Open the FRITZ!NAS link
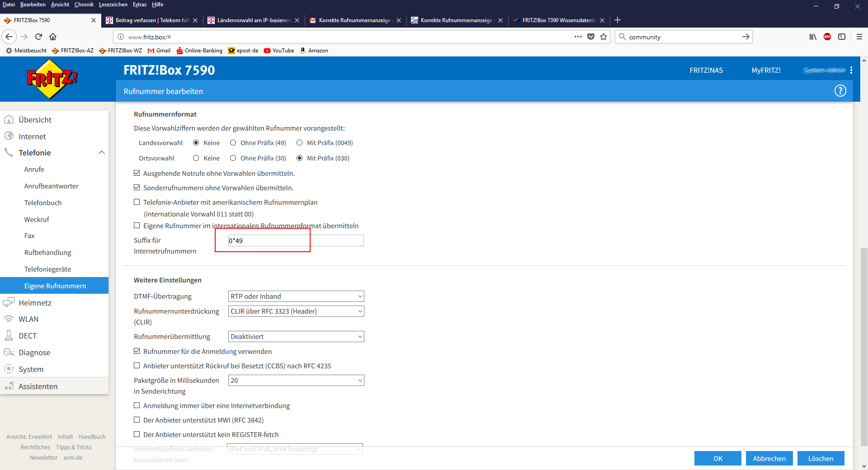Screen dimensions: 868x470 pyautogui.click(x=706, y=70)
